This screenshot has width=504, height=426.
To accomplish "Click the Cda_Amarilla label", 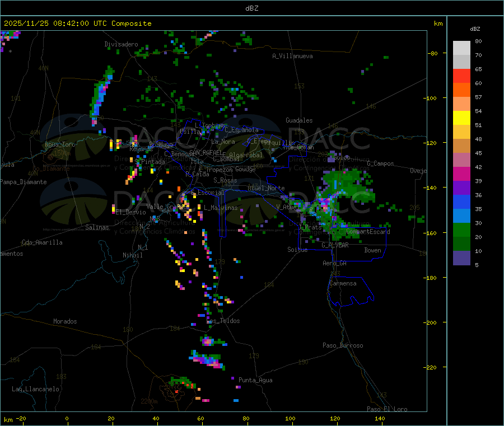I will point(42,242).
